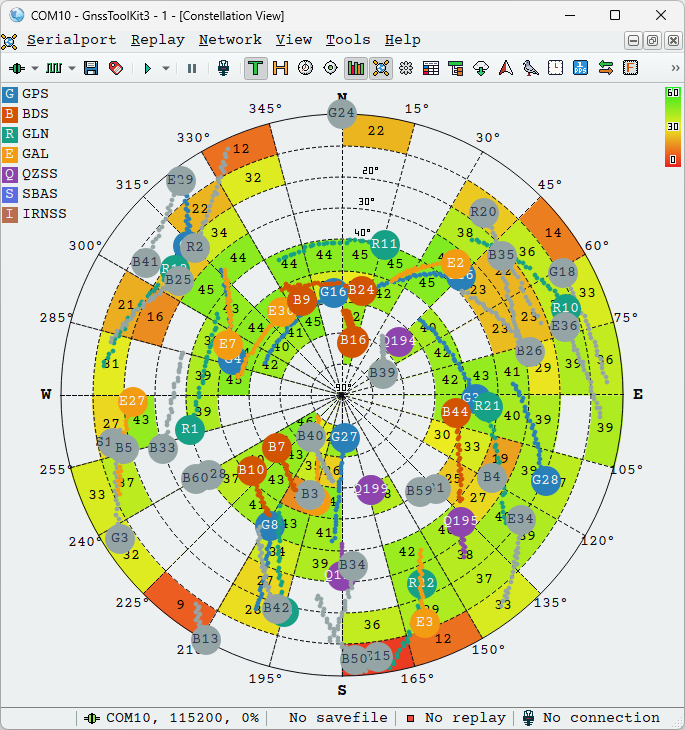The width and height of the screenshot is (685, 730).
Task: Open the serial port connect dropdown arrow
Action: 35,68
